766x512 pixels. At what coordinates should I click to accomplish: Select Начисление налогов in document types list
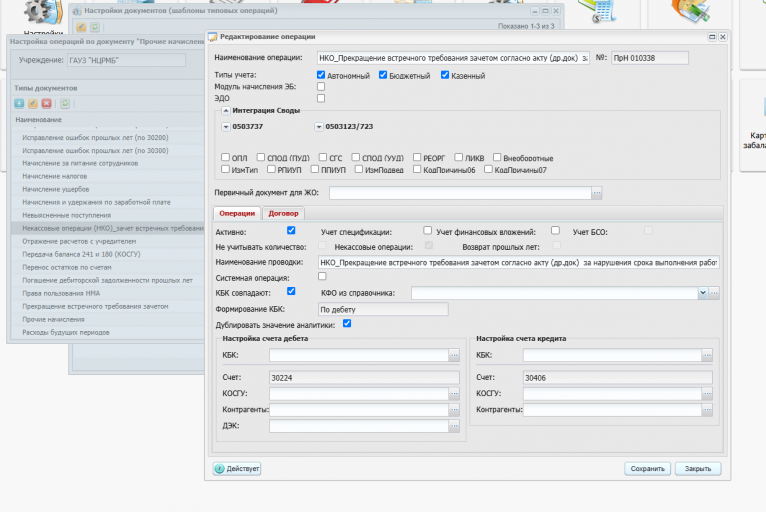point(107,176)
